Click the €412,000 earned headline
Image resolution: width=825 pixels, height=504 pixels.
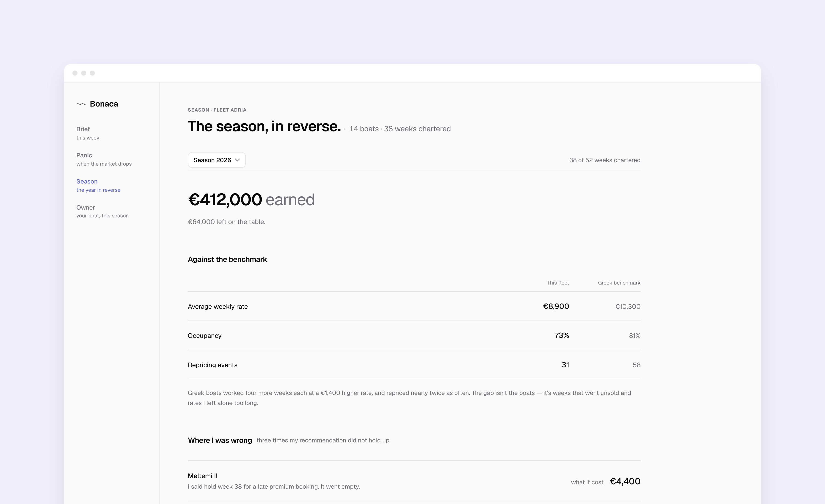(251, 200)
